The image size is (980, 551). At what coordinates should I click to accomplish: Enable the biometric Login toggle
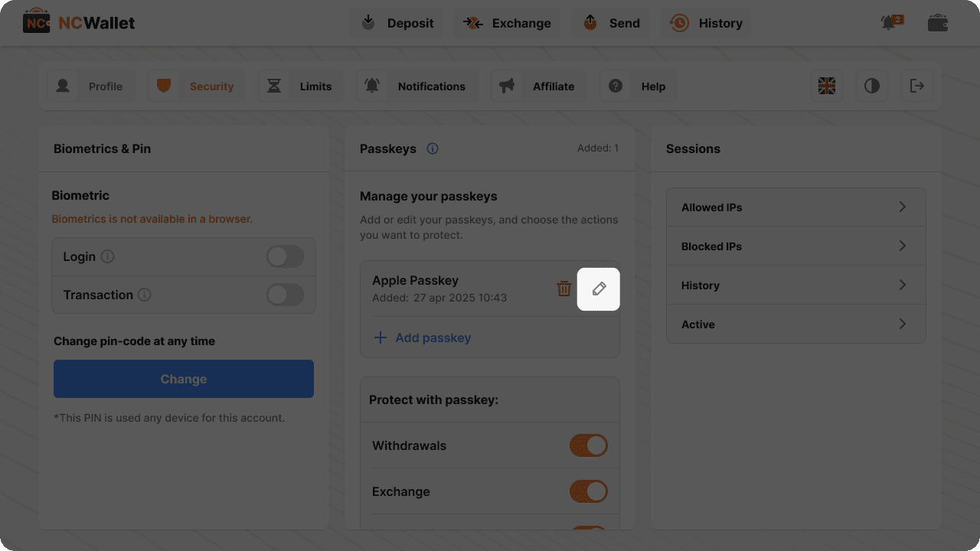tap(285, 256)
